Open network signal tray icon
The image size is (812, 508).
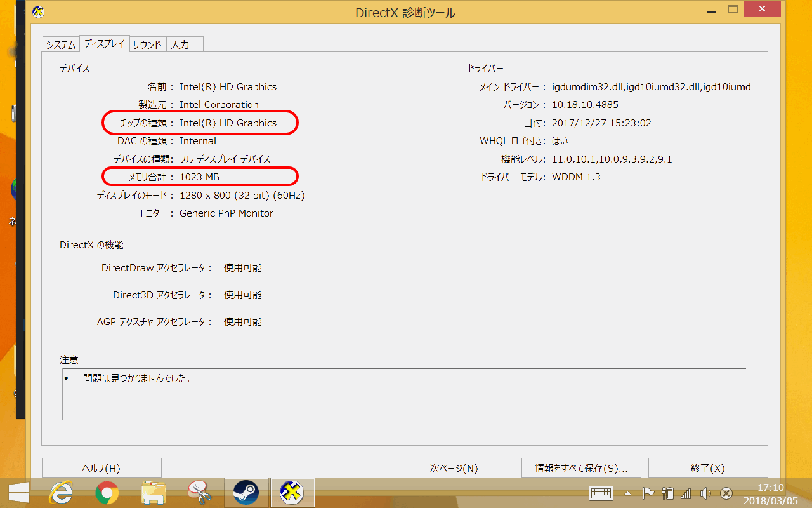coord(686,493)
